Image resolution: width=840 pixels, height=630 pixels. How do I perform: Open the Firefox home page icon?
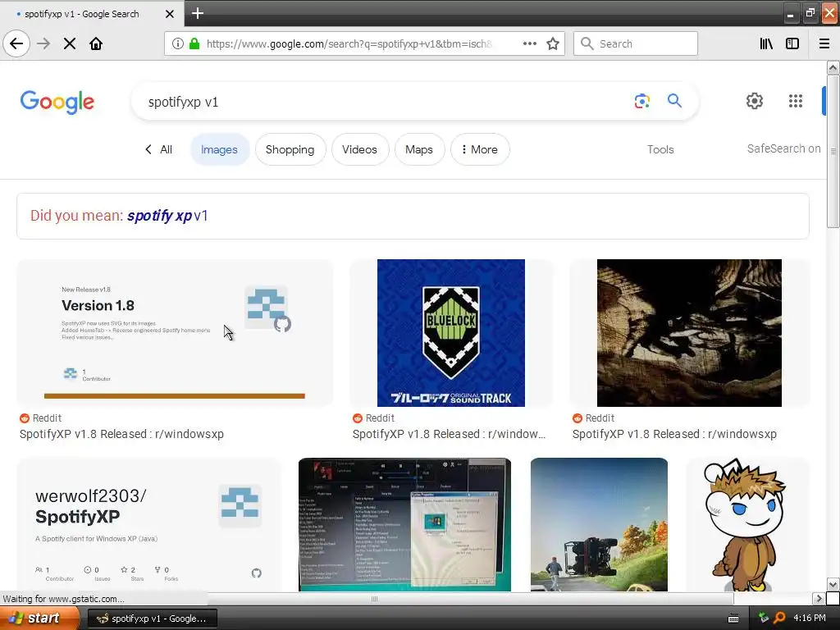point(96,43)
